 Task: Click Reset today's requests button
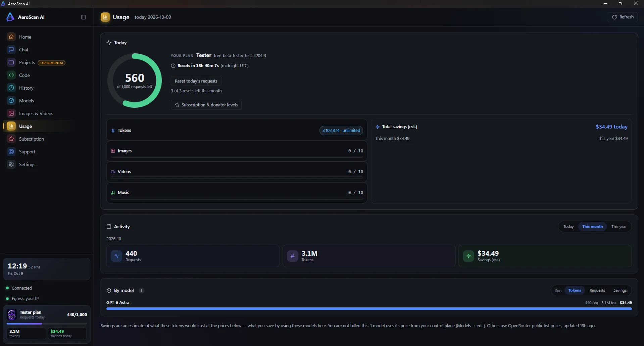coord(196,81)
